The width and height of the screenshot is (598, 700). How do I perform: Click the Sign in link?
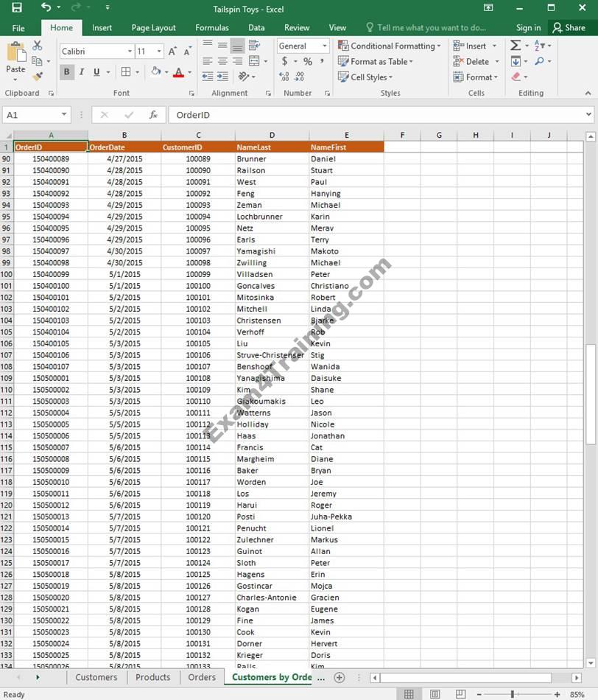[x=528, y=28]
